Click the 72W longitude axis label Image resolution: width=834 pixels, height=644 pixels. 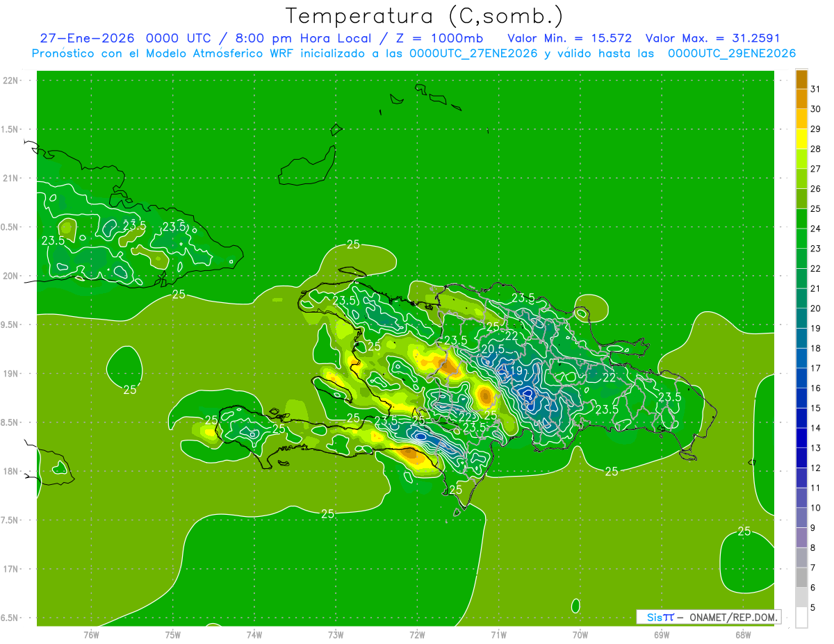coord(417,635)
